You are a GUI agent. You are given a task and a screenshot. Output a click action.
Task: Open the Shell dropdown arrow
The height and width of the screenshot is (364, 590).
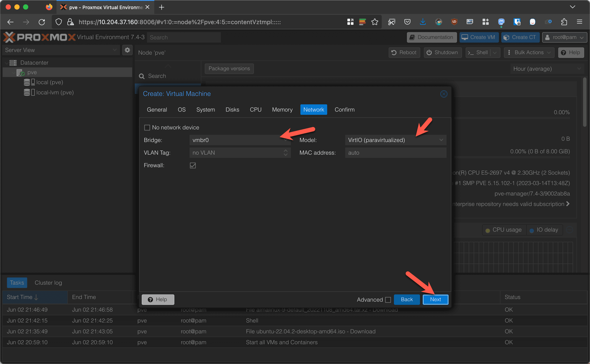(495, 52)
